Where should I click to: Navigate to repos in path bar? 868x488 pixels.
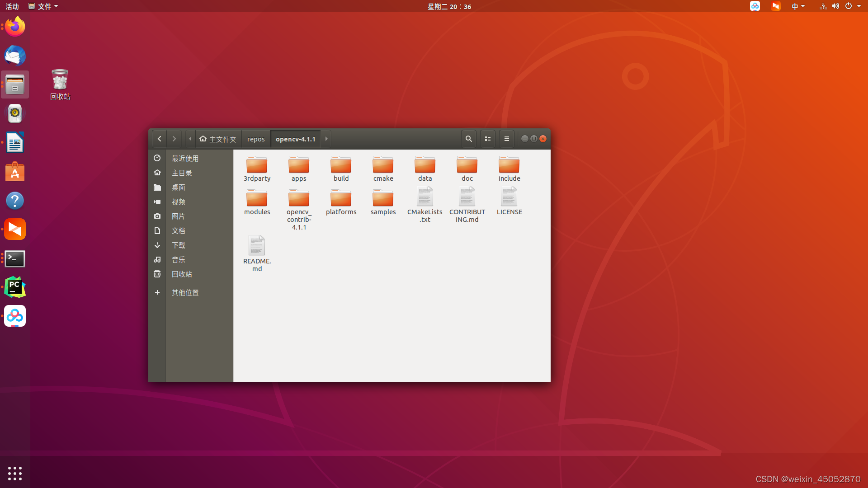tap(256, 139)
